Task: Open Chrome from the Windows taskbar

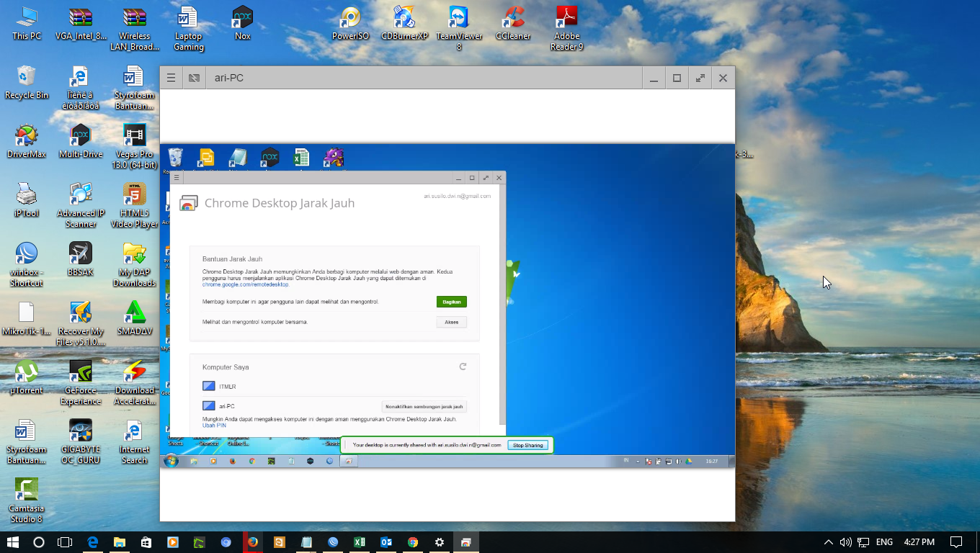Action: point(411,542)
